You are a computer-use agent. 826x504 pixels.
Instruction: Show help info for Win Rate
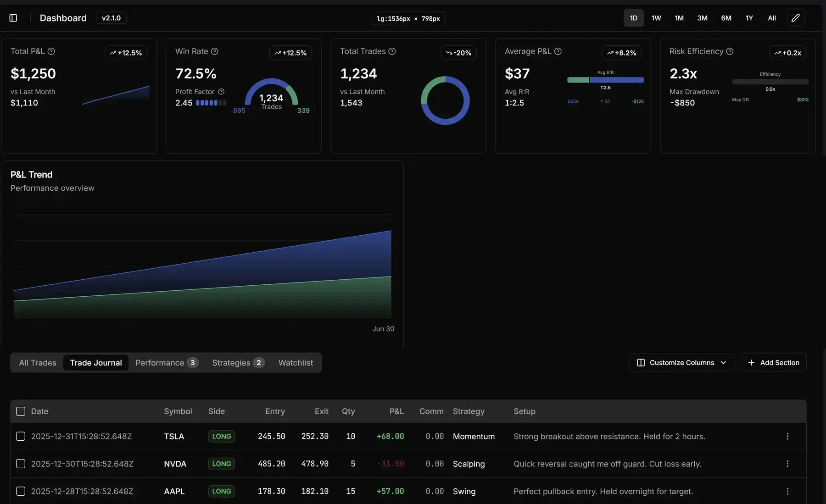(214, 51)
